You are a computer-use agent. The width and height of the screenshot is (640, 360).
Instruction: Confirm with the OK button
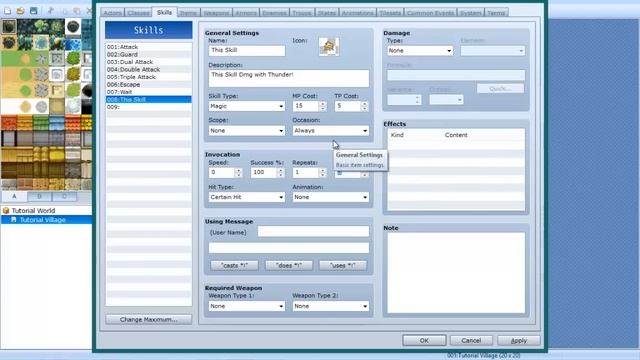click(x=424, y=340)
